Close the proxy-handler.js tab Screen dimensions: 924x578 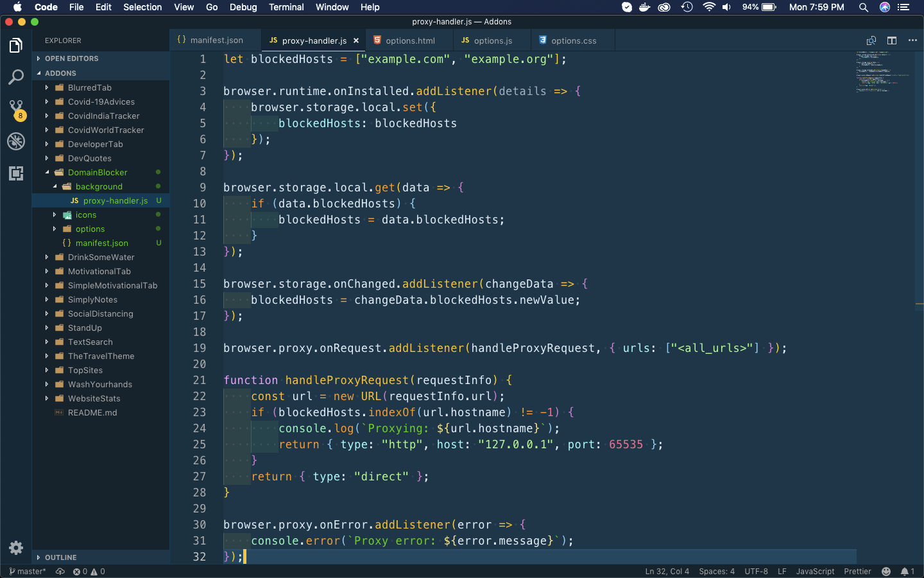coord(356,40)
